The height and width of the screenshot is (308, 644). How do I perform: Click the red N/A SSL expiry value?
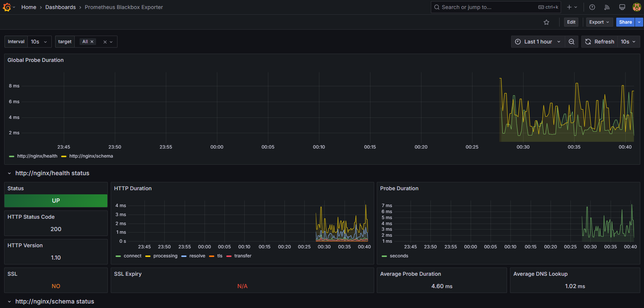[242, 286]
